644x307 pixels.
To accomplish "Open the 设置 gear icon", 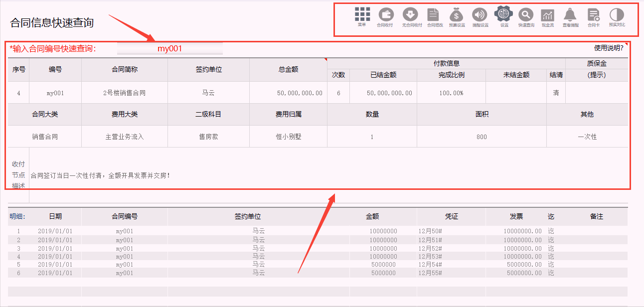I will (x=503, y=15).
